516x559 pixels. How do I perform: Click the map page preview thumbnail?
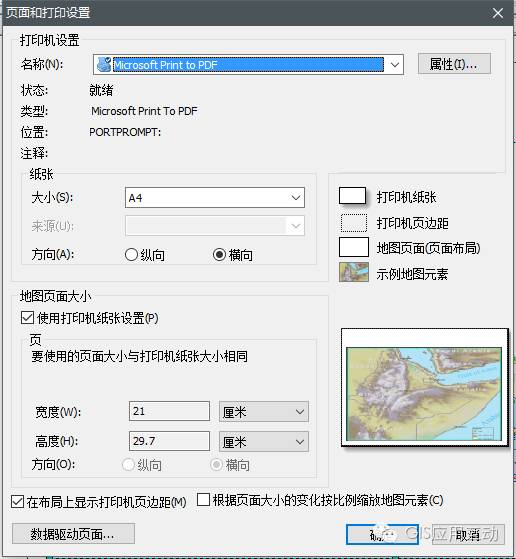(x=424, y=387)
